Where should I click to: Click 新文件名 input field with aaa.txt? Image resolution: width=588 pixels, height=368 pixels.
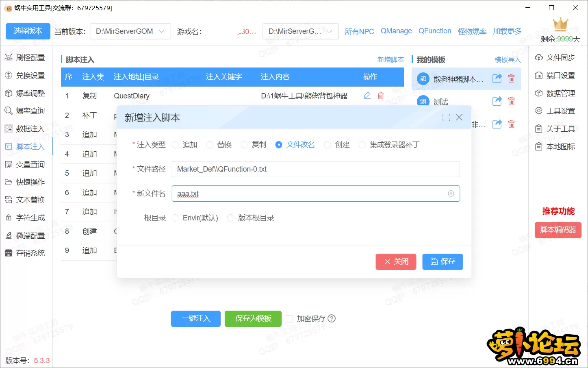click(316, 194)
